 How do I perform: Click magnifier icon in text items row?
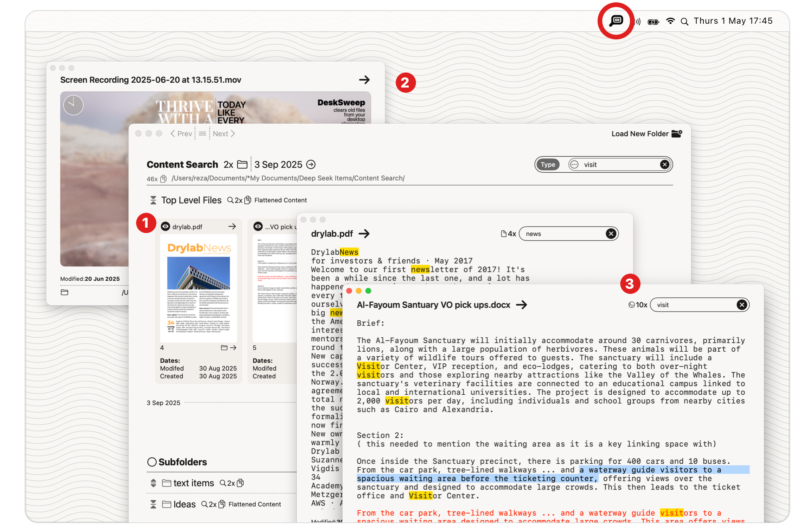tap(223, 483)
